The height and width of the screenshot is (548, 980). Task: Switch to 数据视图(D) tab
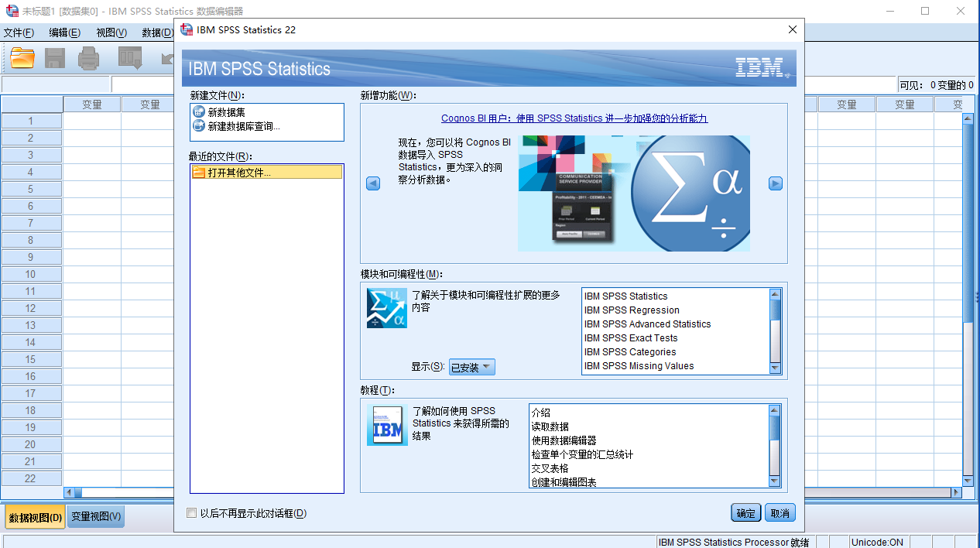click(36, 517)
